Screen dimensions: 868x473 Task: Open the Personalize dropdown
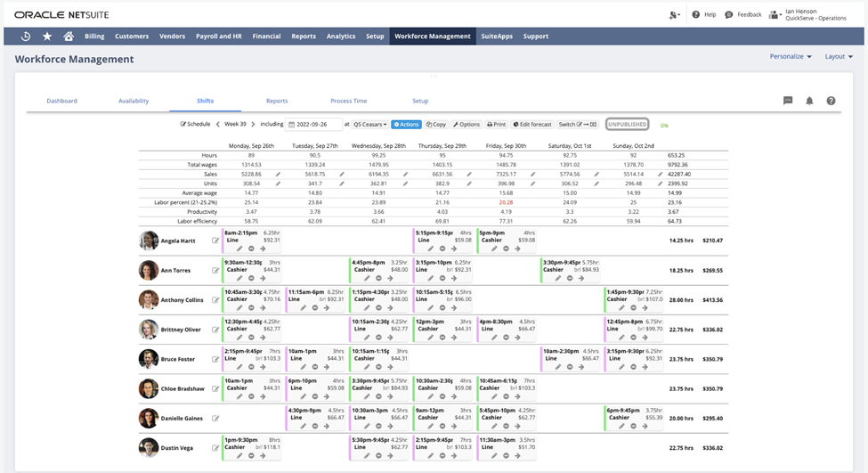click(791, 56)
